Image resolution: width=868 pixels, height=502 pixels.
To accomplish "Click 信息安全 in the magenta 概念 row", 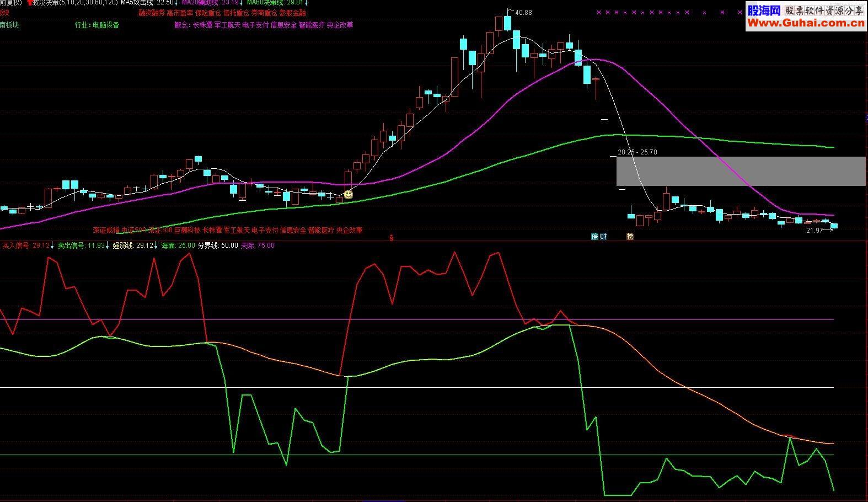I will pyautogui.click(x=283, y=25).
